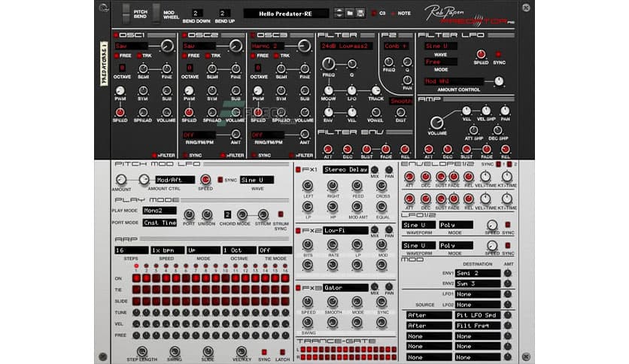The height and width of the screenshot is (364, 629).
Task: Toggle Arp step 16 ON button
Action: [285, 278]
